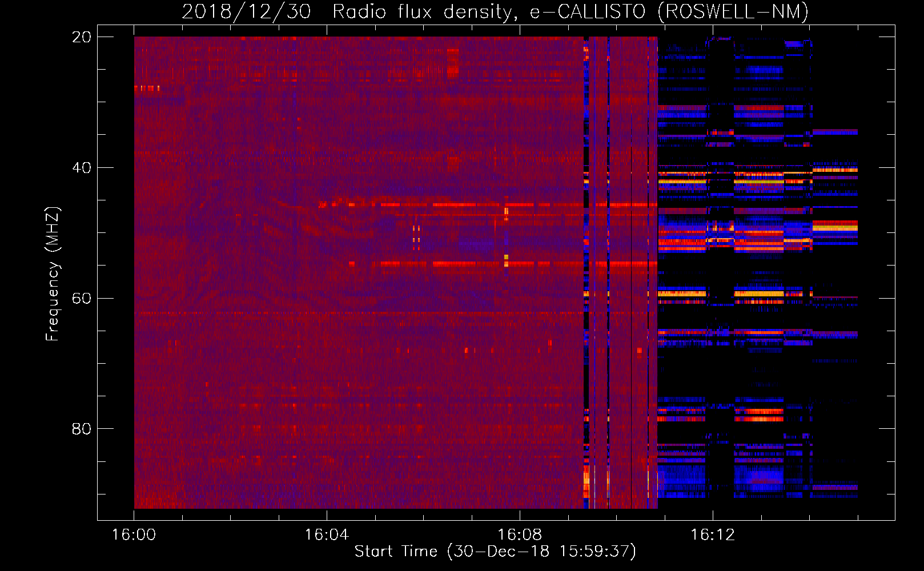This screenshot has height=571, width=924.
Task: Click the plot title starting with 2018/12/30
Action: (495, 11)
